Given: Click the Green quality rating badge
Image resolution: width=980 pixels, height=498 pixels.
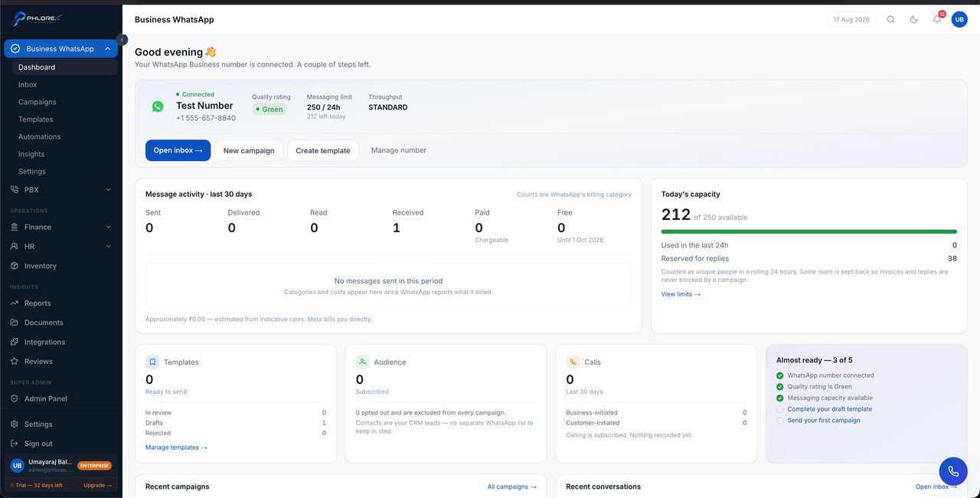Looking at the screenshot, I should tap(269, 110).
